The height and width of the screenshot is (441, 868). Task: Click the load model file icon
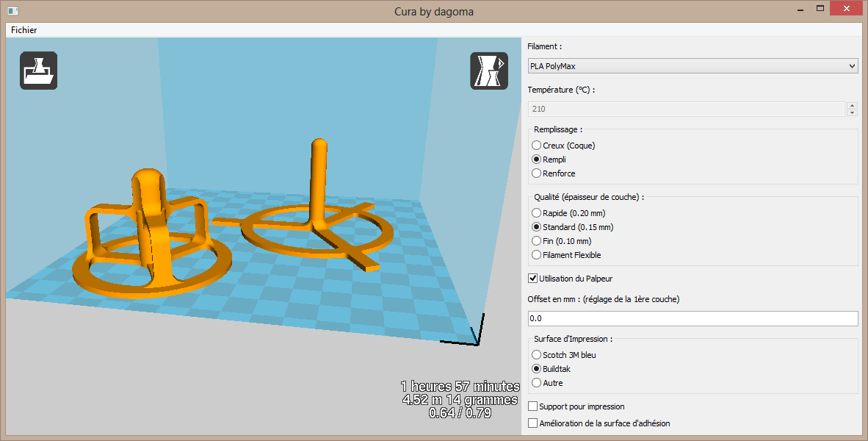[38, 71]
